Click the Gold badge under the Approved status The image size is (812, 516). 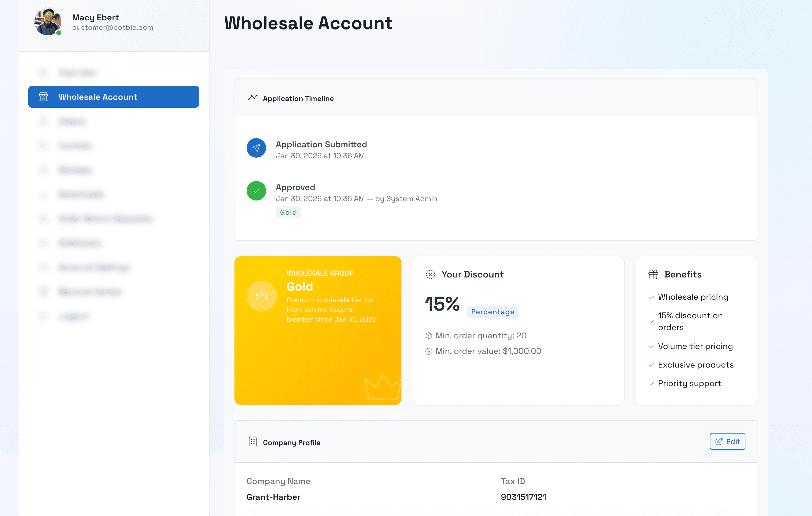(288, 212)
